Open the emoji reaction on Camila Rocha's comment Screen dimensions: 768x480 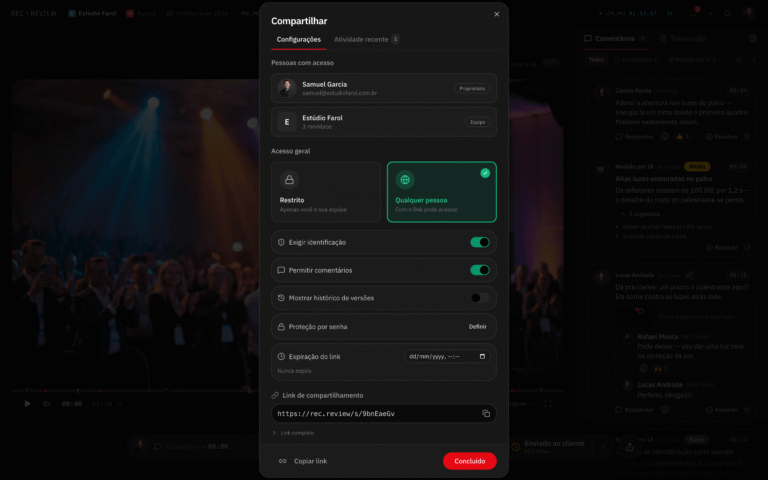[665, 137]
